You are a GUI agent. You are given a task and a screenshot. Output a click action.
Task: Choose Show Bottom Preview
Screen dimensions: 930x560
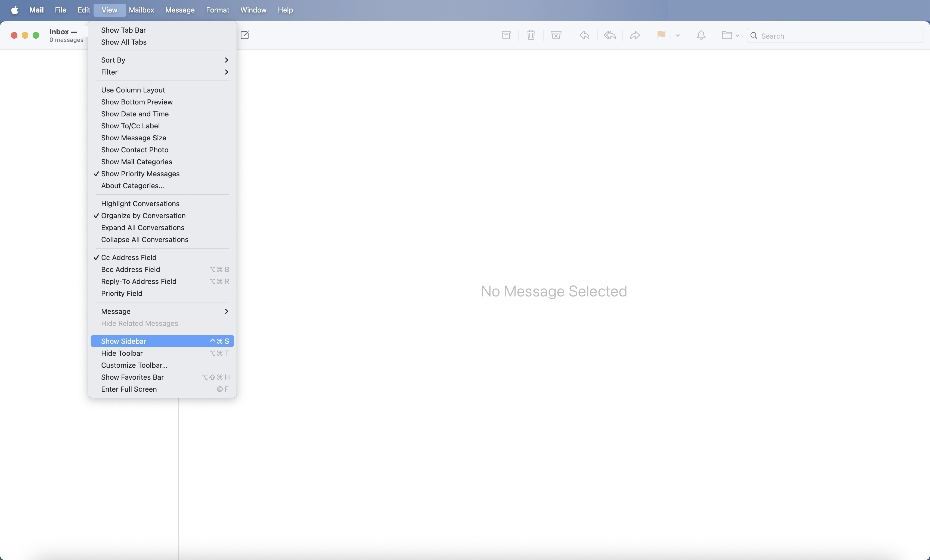pyautogui.click(x=162, y=102)
